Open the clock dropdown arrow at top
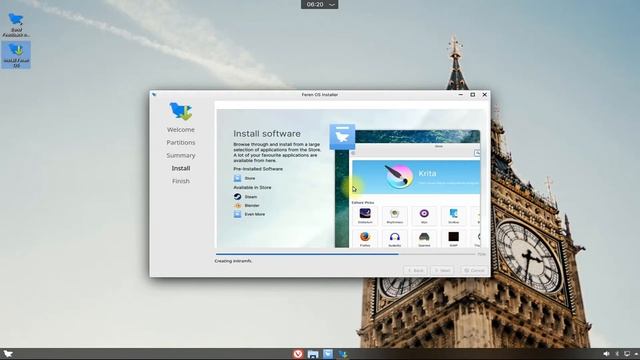 coord(332,4)
